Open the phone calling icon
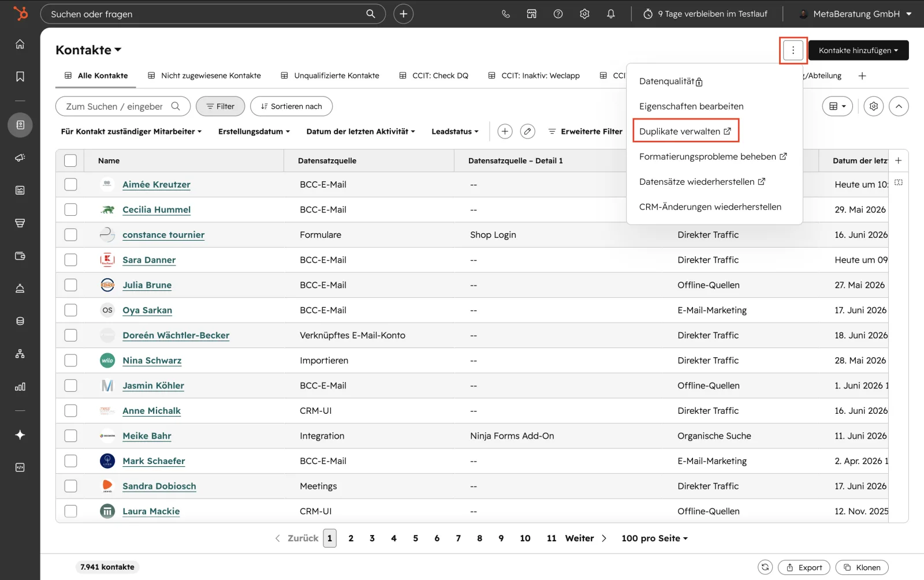Screen dimensions: 924x580 506,14
